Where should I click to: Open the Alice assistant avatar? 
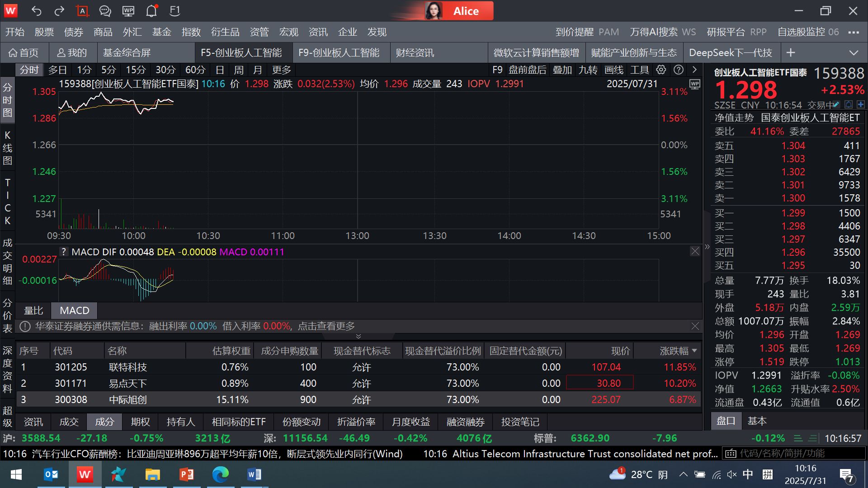(x=433, y=11)
